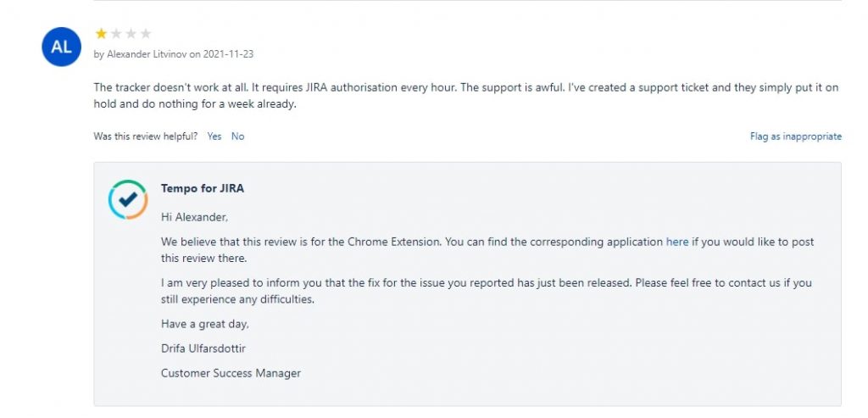This screenshot has height=418, width=868.
Task: Click the blue AL reviewer avatar
Action: 61,47
